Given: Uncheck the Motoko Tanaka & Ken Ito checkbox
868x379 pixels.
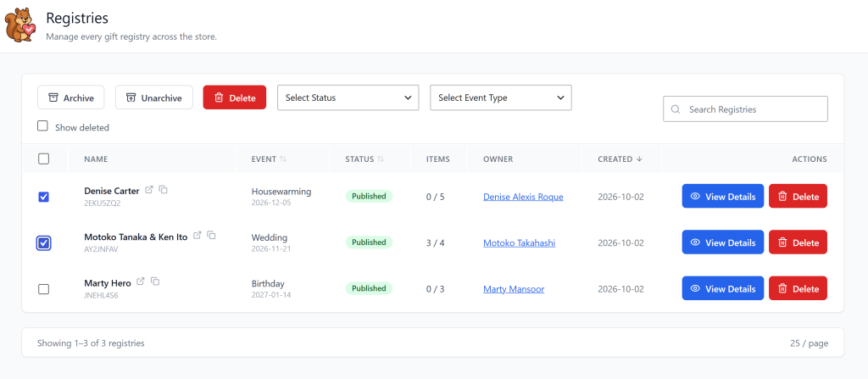Looking at the screenshot, I should [44, 242].
